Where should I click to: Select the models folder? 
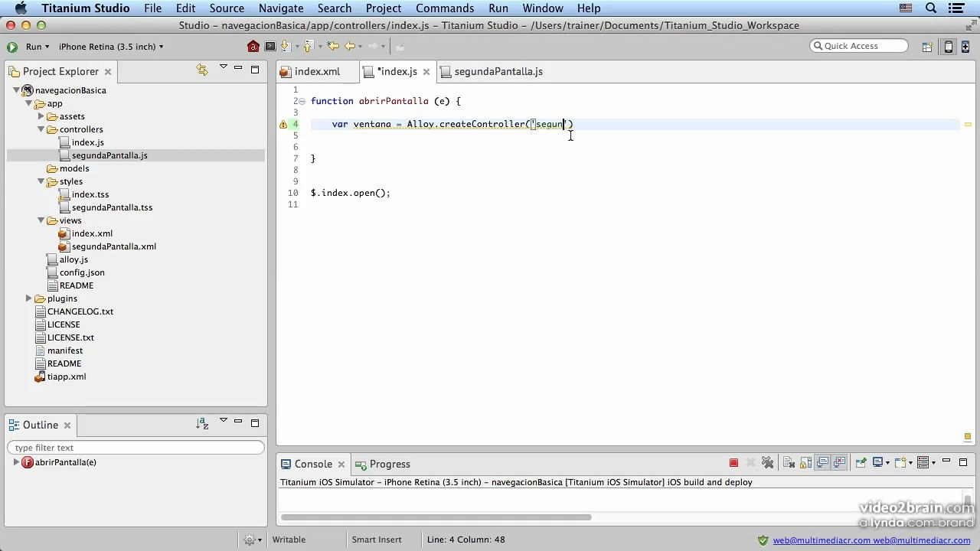(74, 168)
